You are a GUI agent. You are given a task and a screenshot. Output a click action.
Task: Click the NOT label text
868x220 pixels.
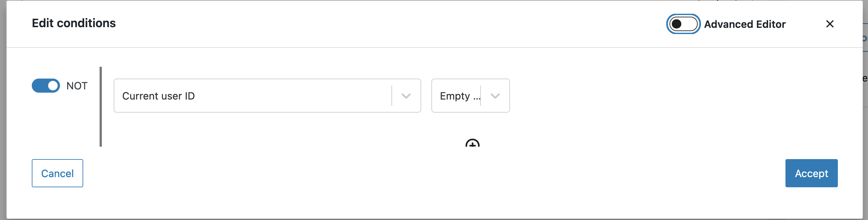(x=77, y=86)
